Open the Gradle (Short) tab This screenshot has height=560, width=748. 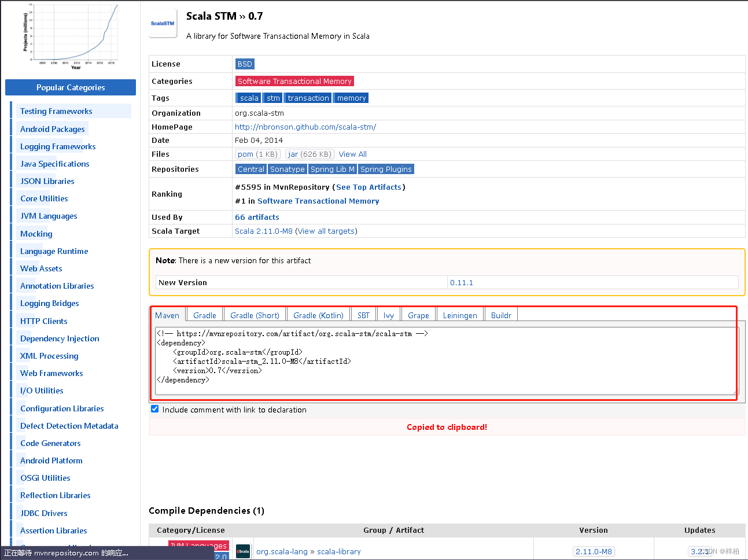[x=255, y=315]
